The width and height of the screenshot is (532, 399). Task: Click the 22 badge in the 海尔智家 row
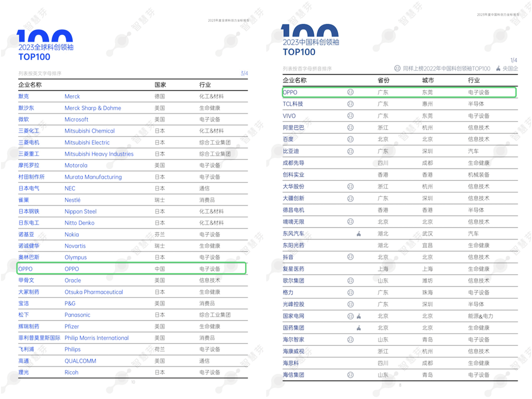click(350, 339)
